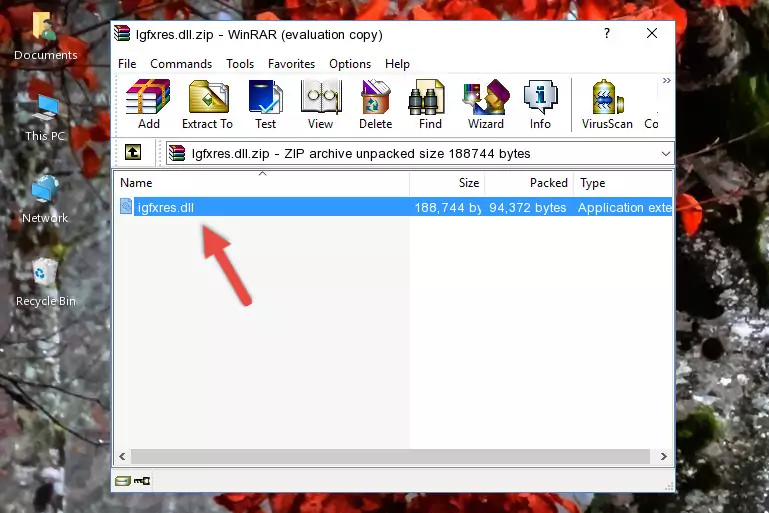The width and height of the screenshot is (769, 513).
Task: Run the Test archive tool
Action: coord(265,104)
